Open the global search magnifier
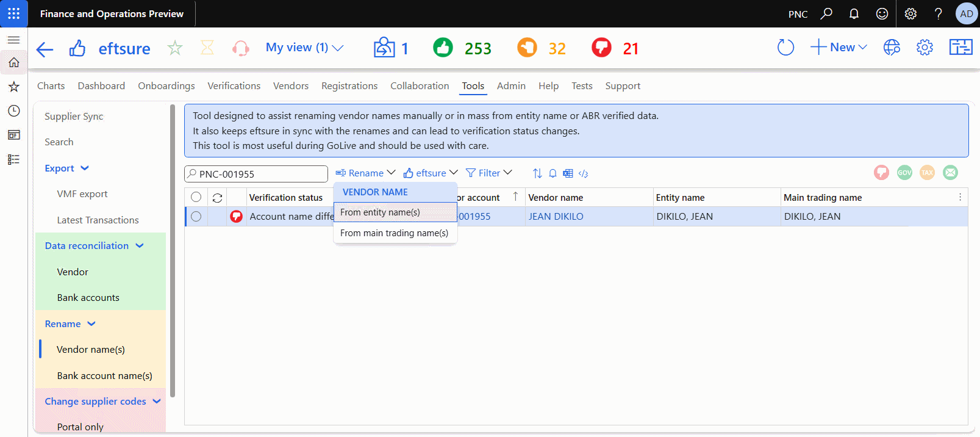Viewport: 980px width, 437px height. point(826,13)
